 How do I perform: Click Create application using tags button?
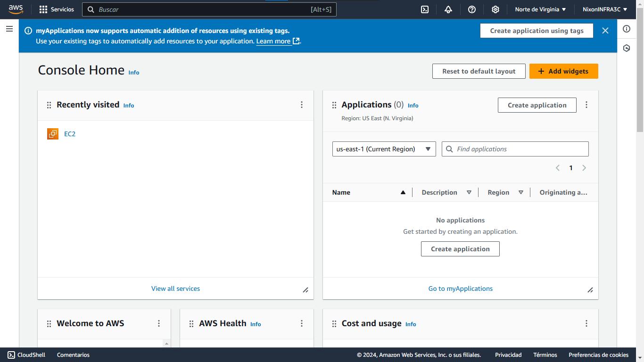click(537, 31)
